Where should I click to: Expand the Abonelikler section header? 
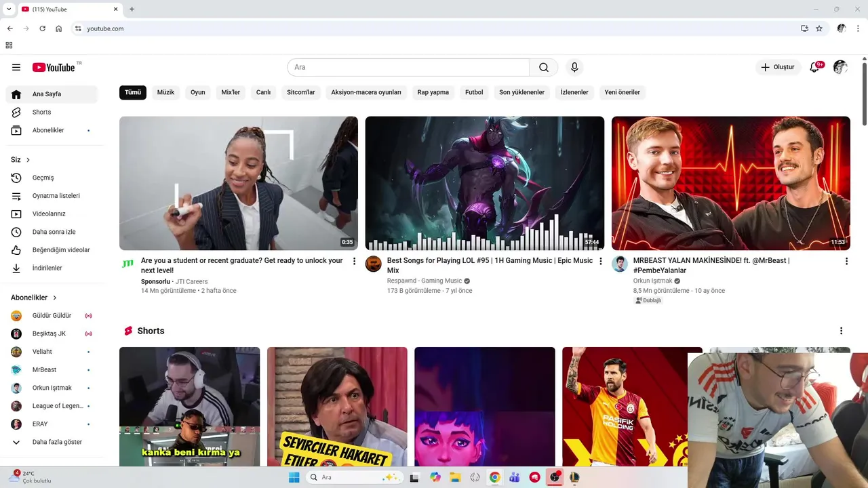click(x=34, y=298)
